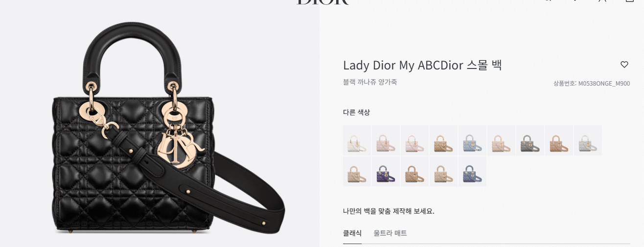Image resolution: width=644 pixels, height=247 pixels.
Task: Select the white bag color thumbnail
Action: (357, 140)
